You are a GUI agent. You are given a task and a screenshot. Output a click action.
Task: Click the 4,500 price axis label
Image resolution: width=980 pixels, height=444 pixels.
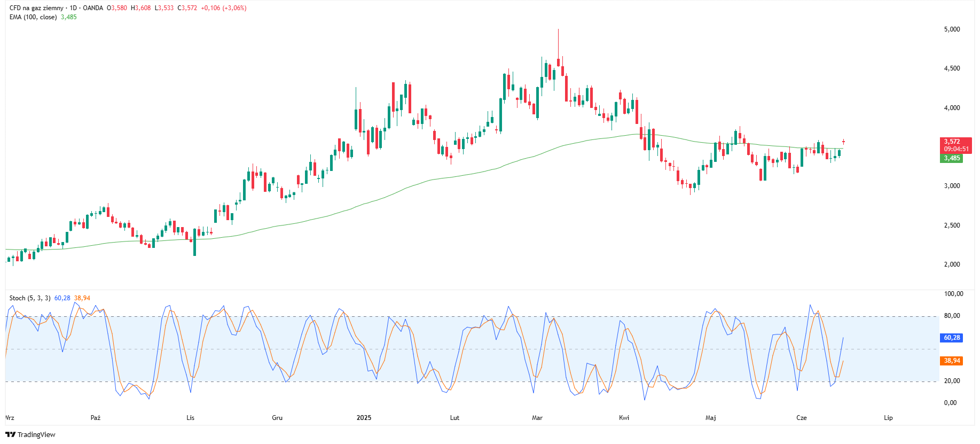click(x=952, y=68)
